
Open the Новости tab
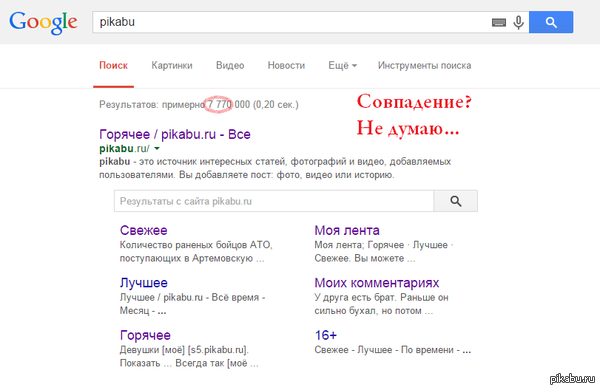click(x=286, y=65)
